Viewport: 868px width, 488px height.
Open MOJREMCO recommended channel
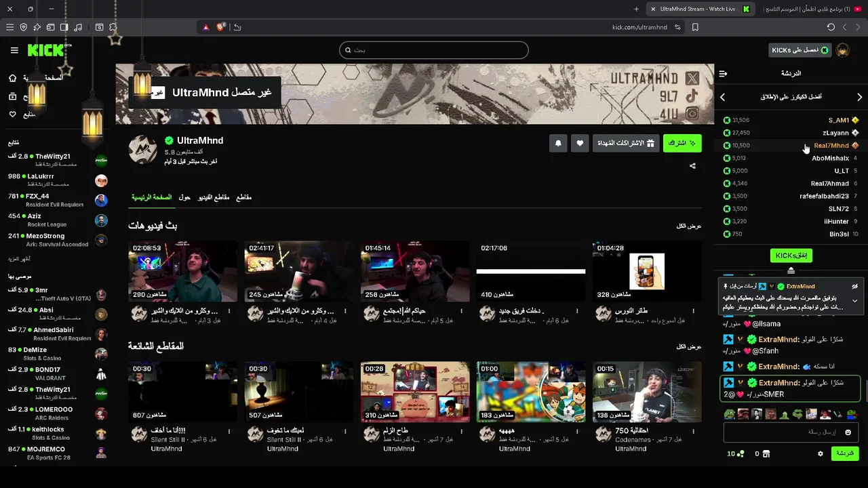(58, 453)
